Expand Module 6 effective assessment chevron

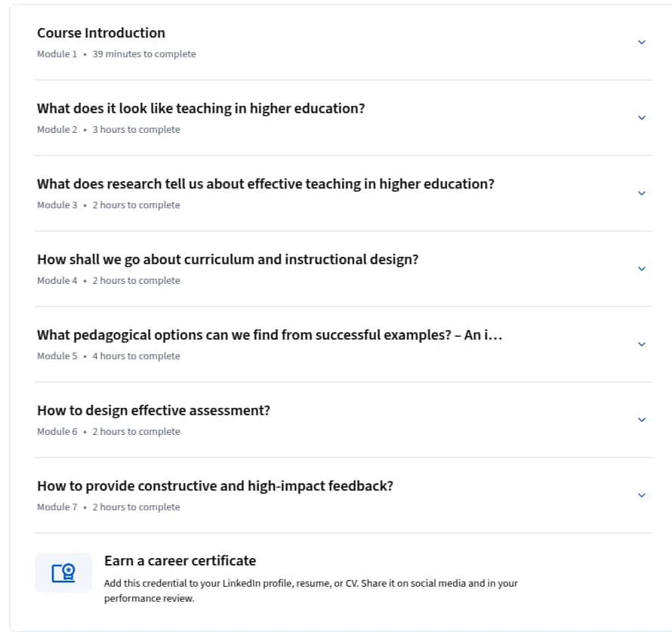[x=642, y=420]
